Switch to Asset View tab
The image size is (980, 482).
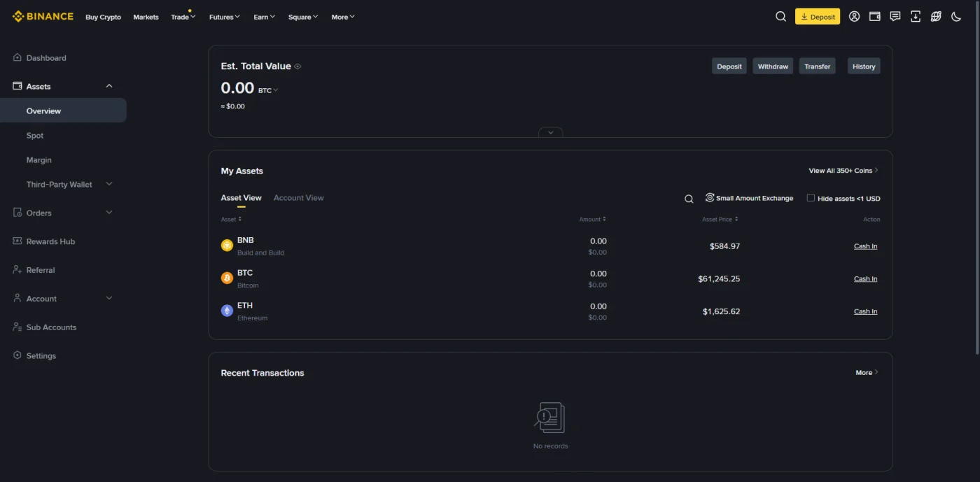pyautogui.click(x=241, y=198)
